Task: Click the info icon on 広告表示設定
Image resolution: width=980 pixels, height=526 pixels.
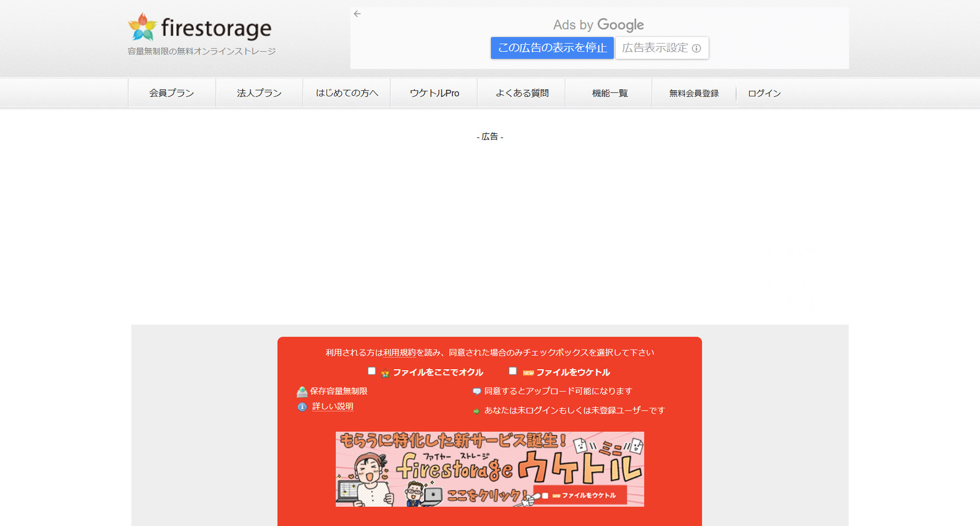Action: [696, 48]
